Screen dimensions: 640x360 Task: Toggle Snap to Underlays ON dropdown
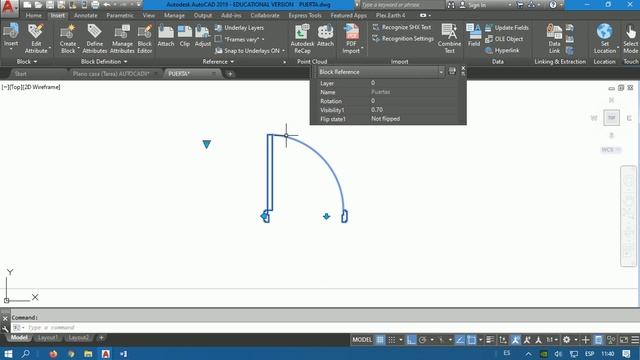[x=283, y=51]
